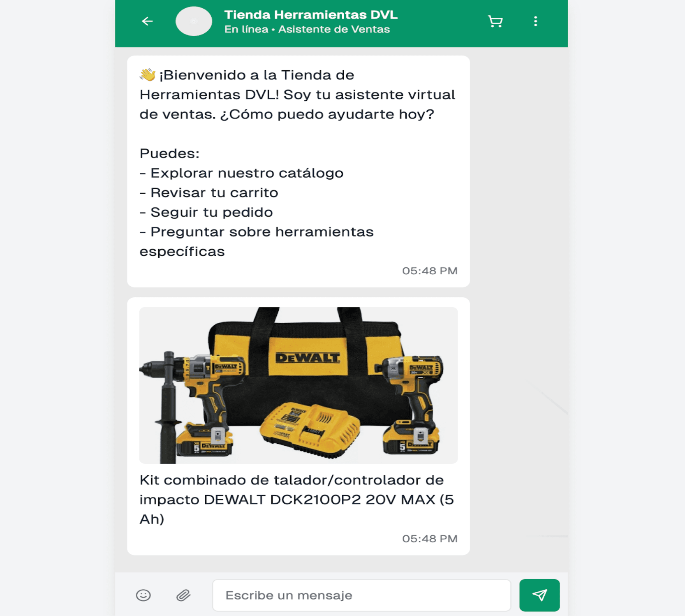The height and width of the screenshot is (616, 685).
Task: Select 'Explorar nuestro catálogo' option text
Action: (246, 173)
